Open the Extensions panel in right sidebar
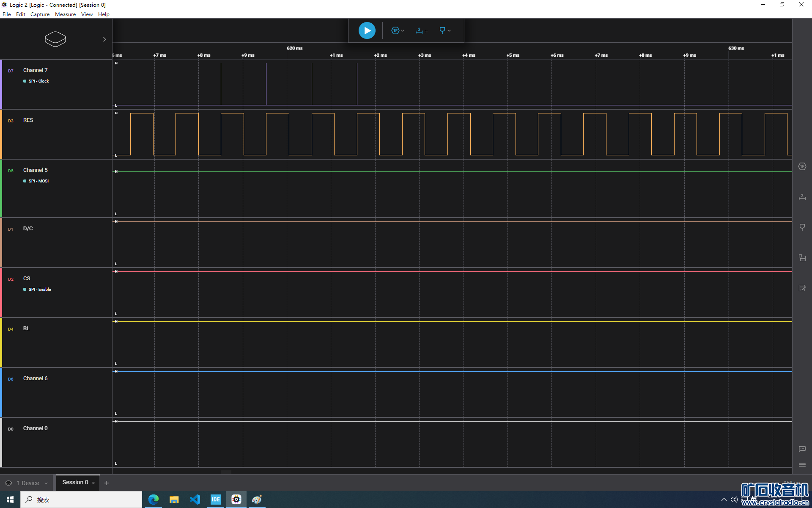The image size is (812, 508). coord(802,258)
